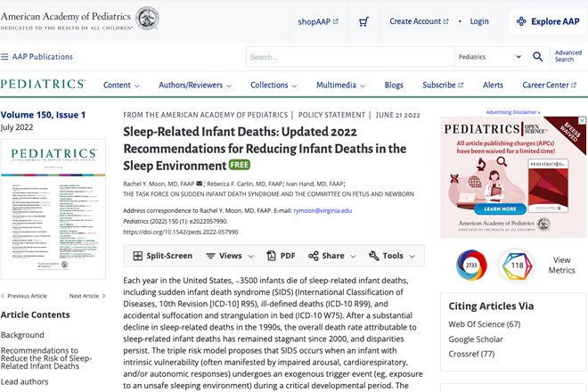Viewport: 588px width, 392px height.
Task: Expand the Collections menu
Action: point(274,86)
